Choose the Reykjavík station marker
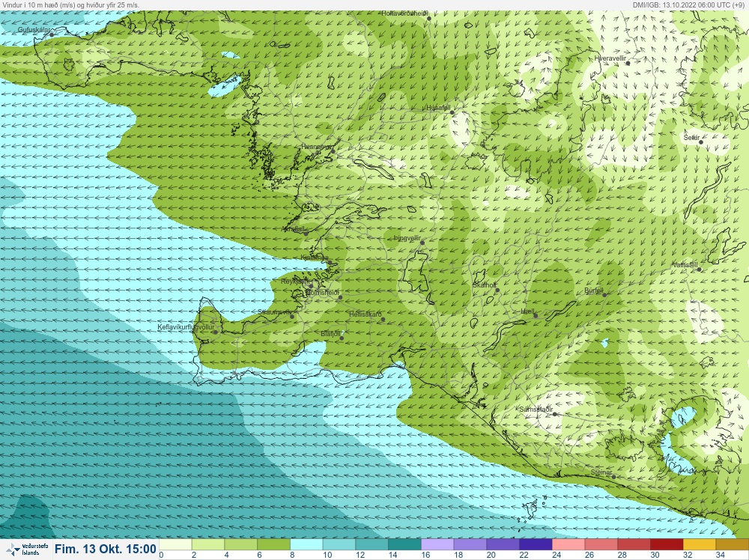749x560 pixels. pos(311,287)
